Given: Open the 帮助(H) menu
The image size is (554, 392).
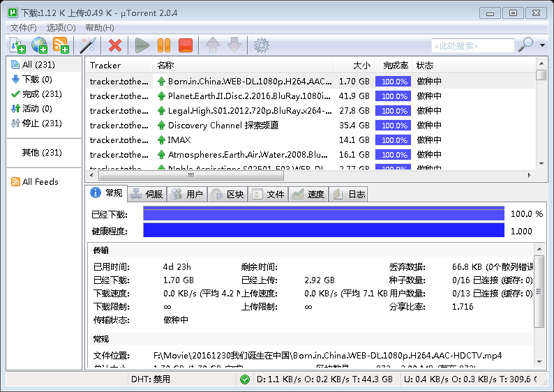Looking at the screenshot, I should coord(100,27).
